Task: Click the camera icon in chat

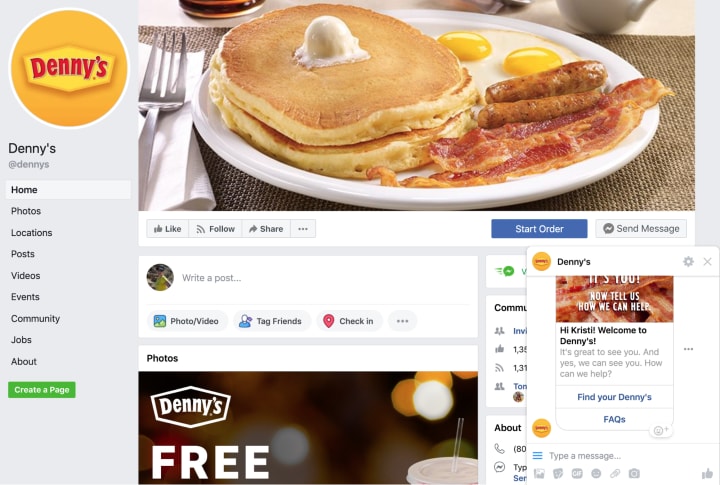Action: coord(634,473)
